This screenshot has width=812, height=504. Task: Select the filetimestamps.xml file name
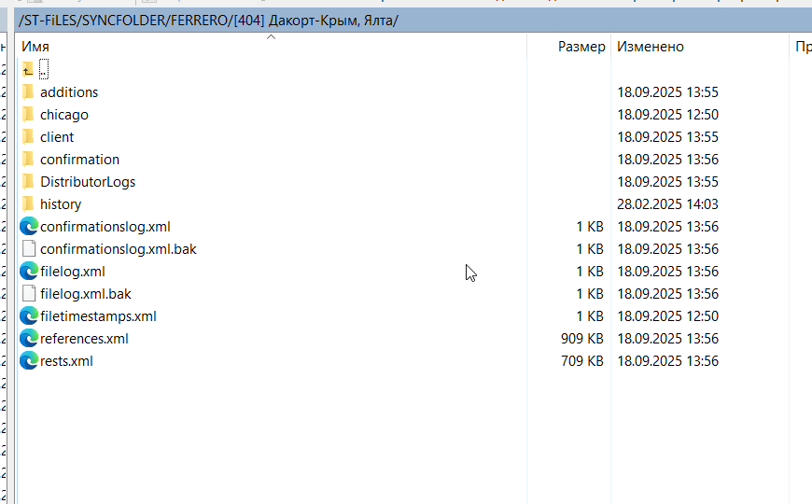click(98, 316)
